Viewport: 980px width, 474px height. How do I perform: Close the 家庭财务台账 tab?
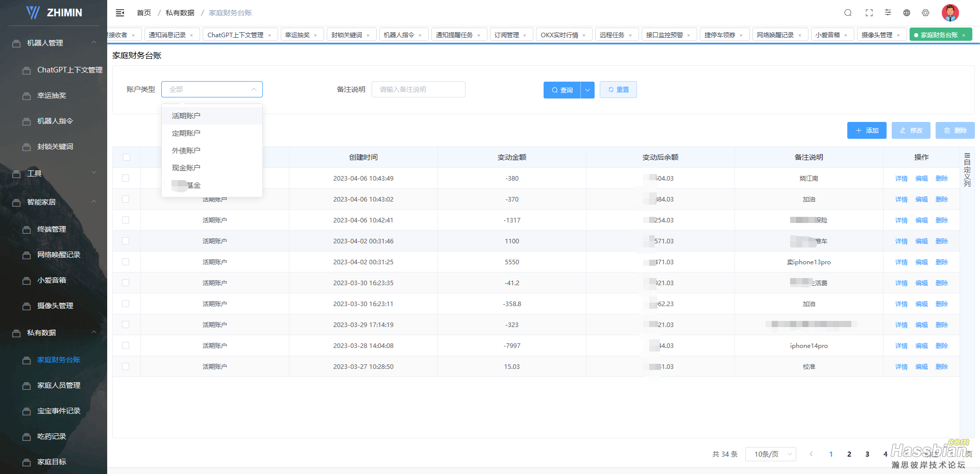click(x=964, y=35)
